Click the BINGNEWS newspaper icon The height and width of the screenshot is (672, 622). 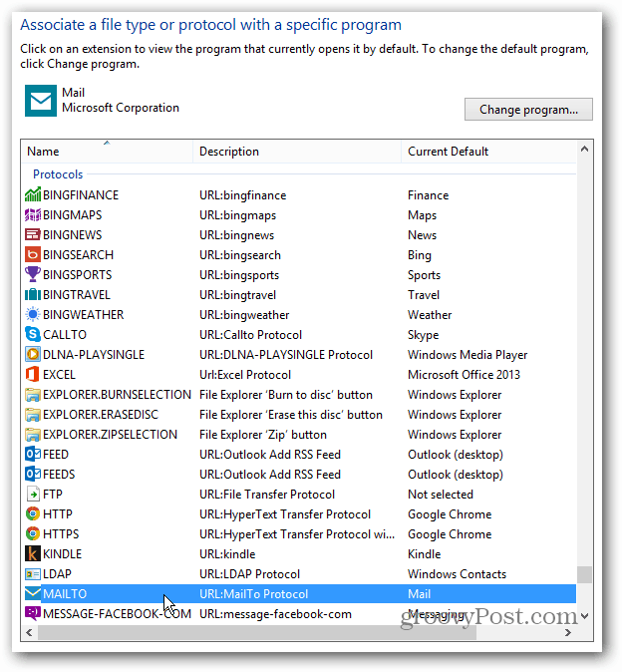click(x=33, y=234)
